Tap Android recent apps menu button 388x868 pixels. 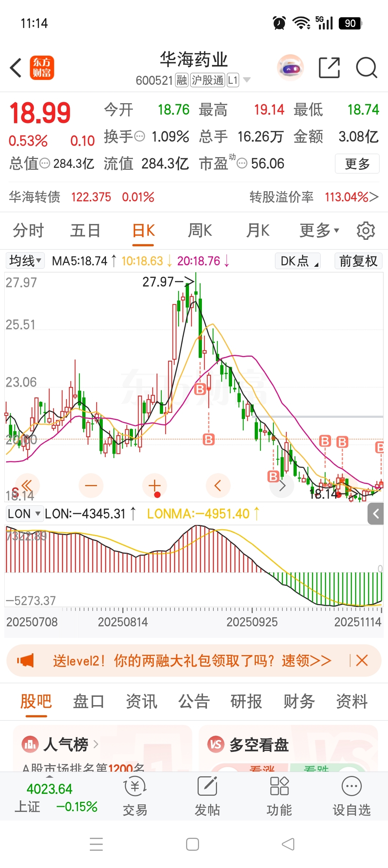click(x=96, y=844)
